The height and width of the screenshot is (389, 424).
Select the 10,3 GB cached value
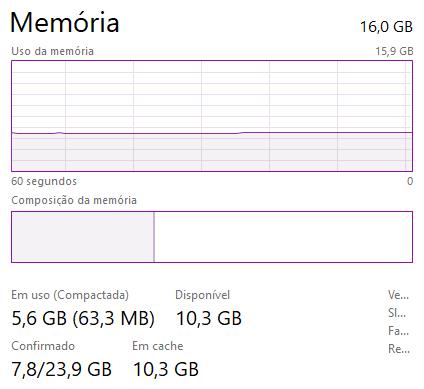[x=166, y=369]
